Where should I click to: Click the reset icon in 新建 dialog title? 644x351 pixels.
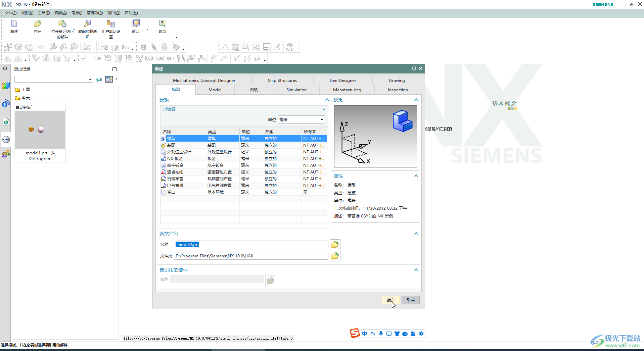point(414,68)
